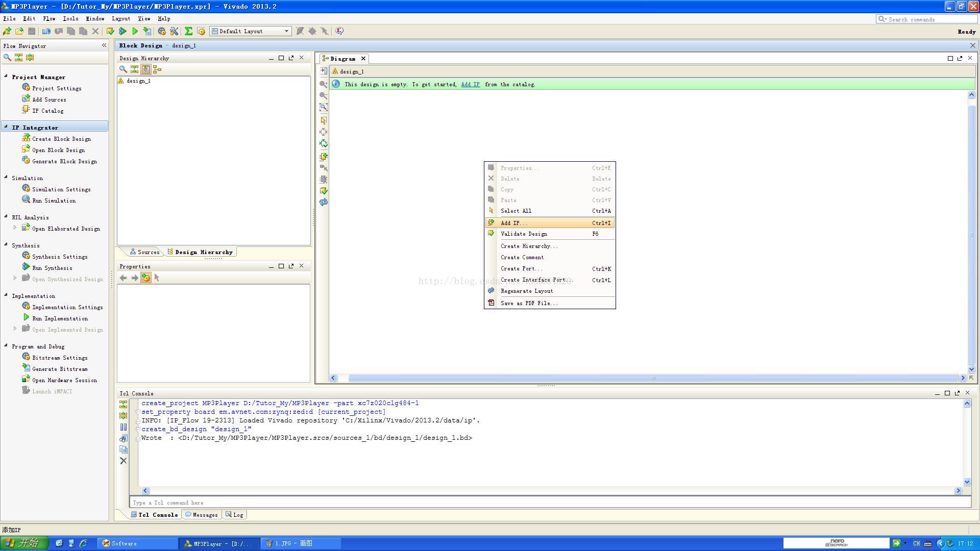
Task: Expand all in Flow Navigator
Action: coord(30,58)
